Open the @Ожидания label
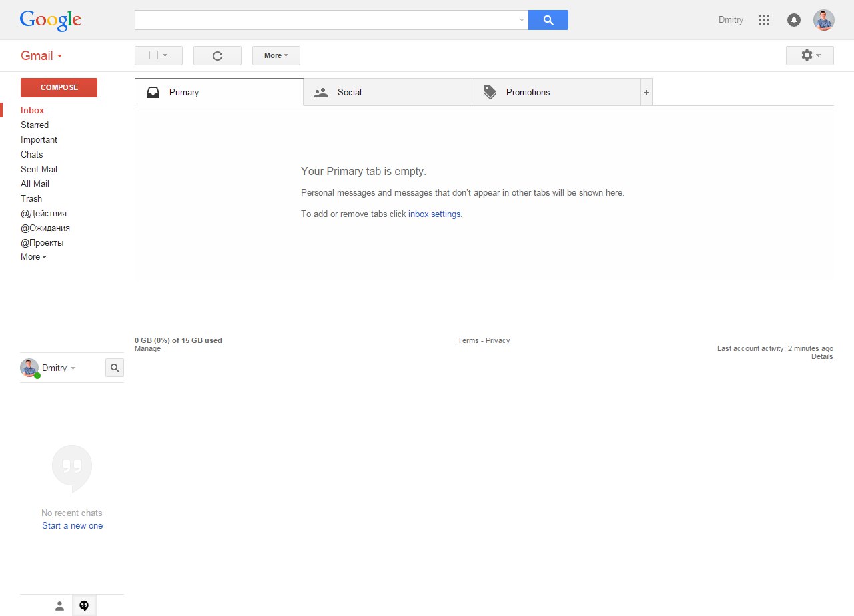Image resolution: width=854 pixels, height=616 pixels. pos(45,228)
